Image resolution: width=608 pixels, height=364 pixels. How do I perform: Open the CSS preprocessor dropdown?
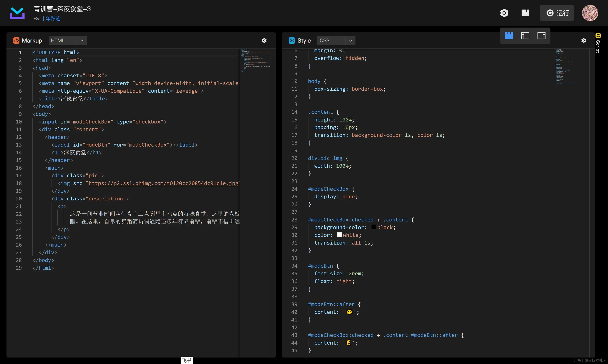click(336, 40)
